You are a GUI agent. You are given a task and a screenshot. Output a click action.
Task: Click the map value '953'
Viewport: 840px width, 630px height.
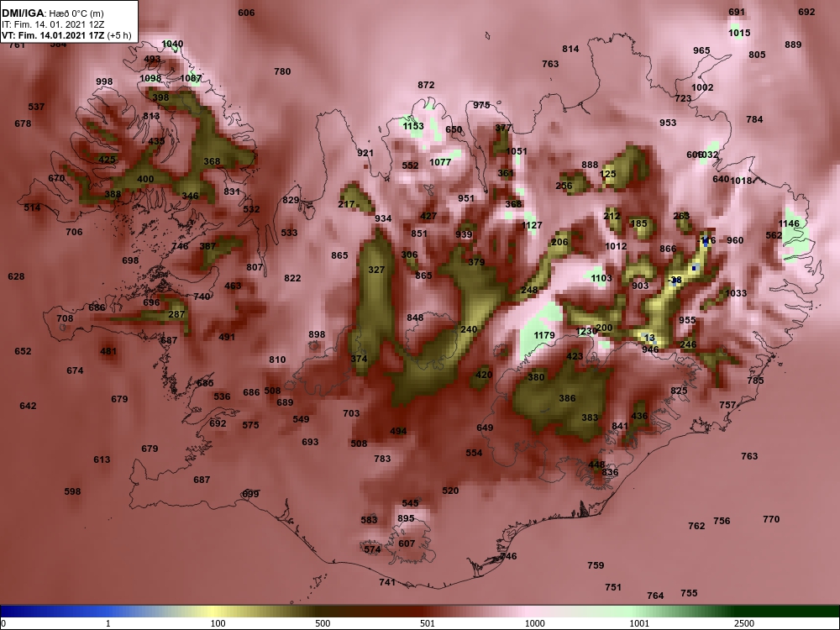pos(668,123)
